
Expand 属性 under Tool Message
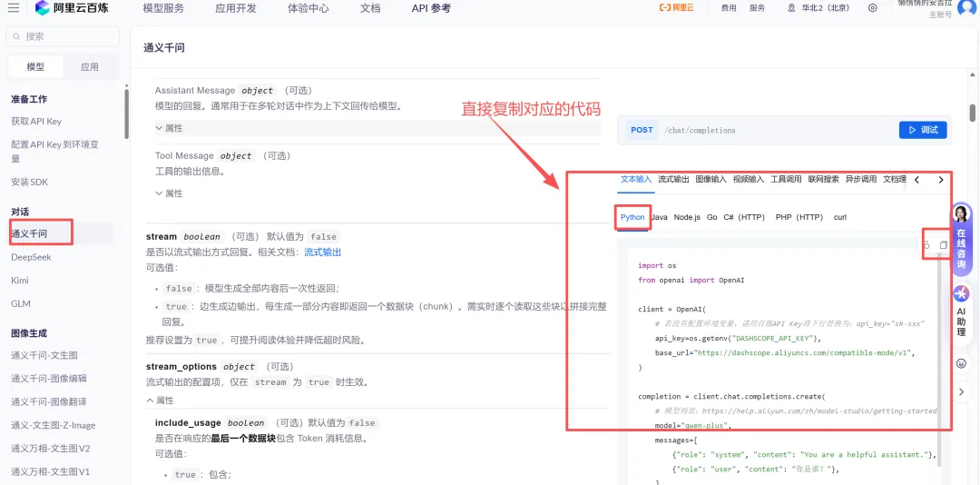(x=169, y=193)
